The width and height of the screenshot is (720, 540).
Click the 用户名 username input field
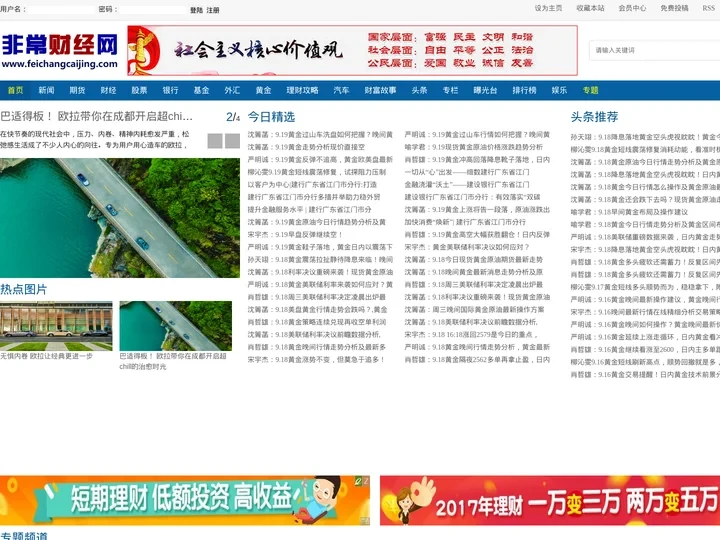(x=62, y=10)
